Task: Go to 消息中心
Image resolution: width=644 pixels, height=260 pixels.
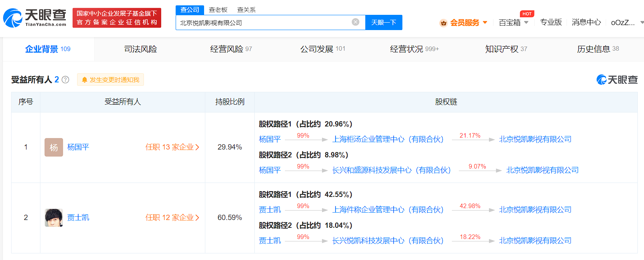Action: pyautogui.click(x=586, y=23)
